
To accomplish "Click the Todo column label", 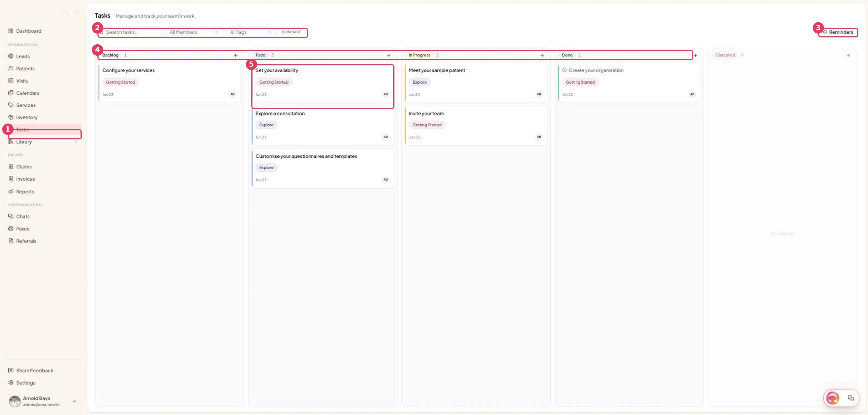I will [260, 55].
